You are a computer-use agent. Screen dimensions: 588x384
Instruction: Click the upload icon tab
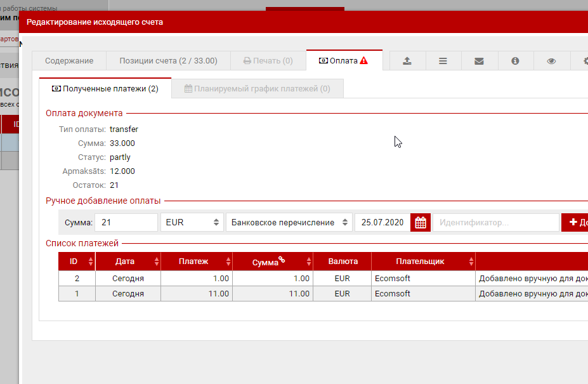(x=407, y=61)
